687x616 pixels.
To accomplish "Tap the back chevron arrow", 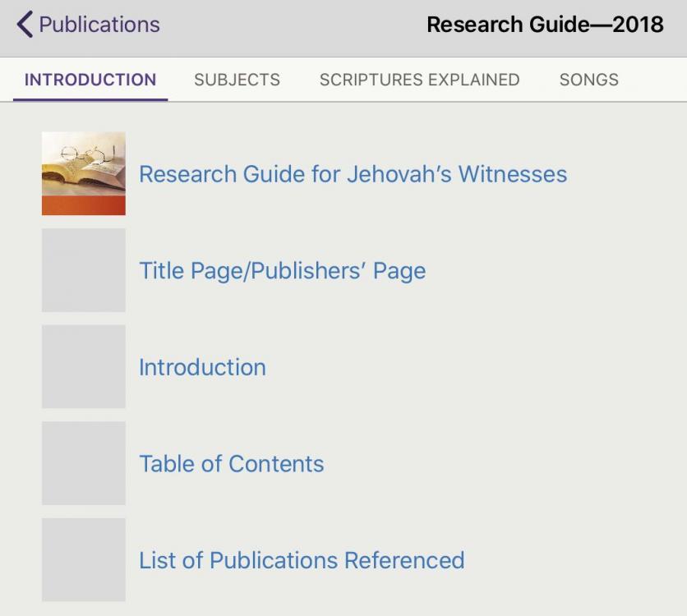I will (25, 25).
